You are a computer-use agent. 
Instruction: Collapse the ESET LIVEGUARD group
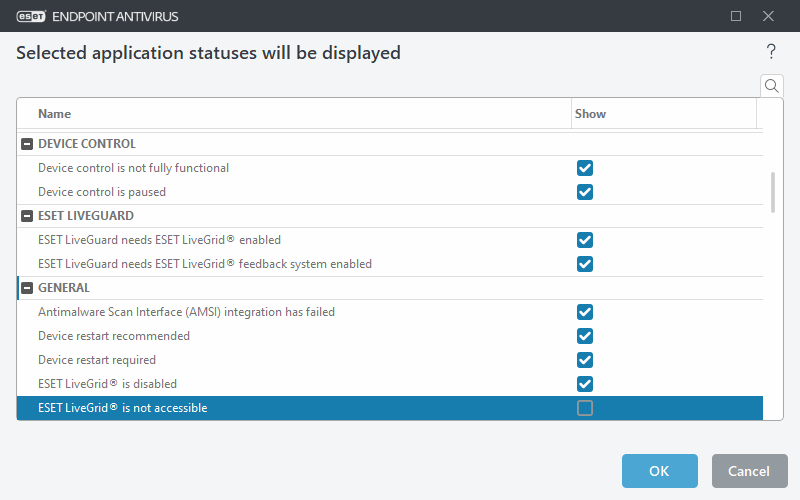[x=27, y=216]
